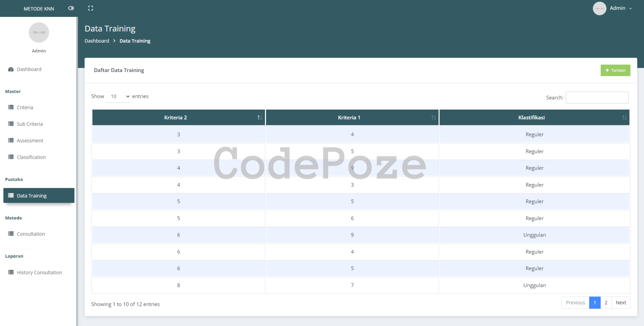The image size is (644, 326).
Task: Go to the Next page of entries
Action: point(621,303)
